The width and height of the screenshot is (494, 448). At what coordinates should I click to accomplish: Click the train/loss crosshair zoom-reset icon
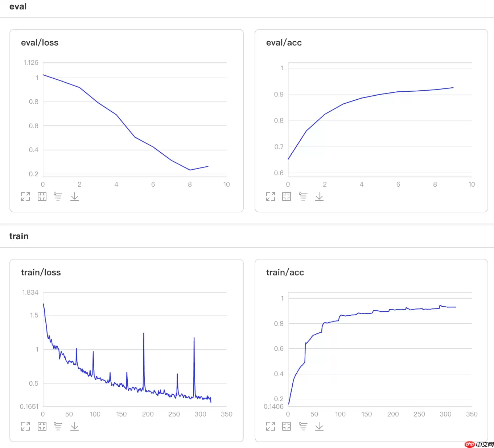(x=42, y=426)
